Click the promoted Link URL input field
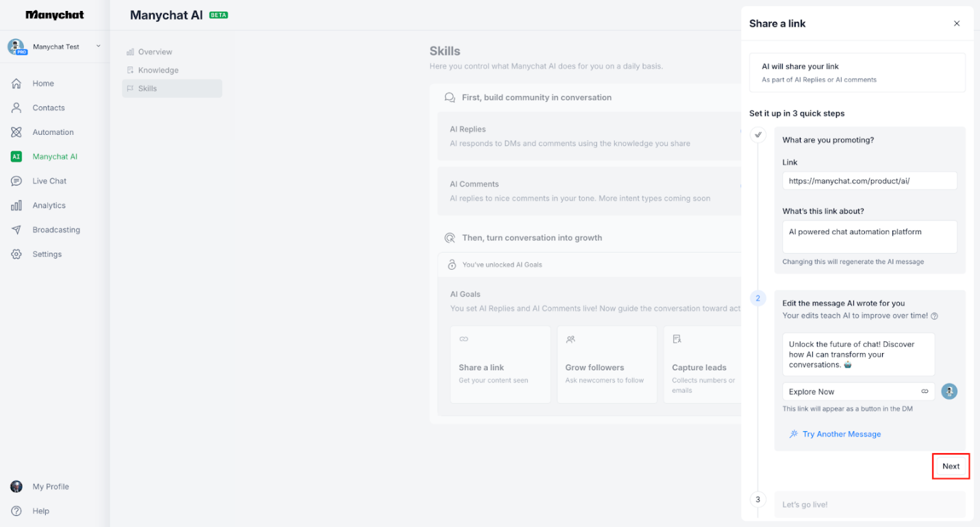Image resolution: width=980 pixels, height=527 pixels. click(870, 180)
